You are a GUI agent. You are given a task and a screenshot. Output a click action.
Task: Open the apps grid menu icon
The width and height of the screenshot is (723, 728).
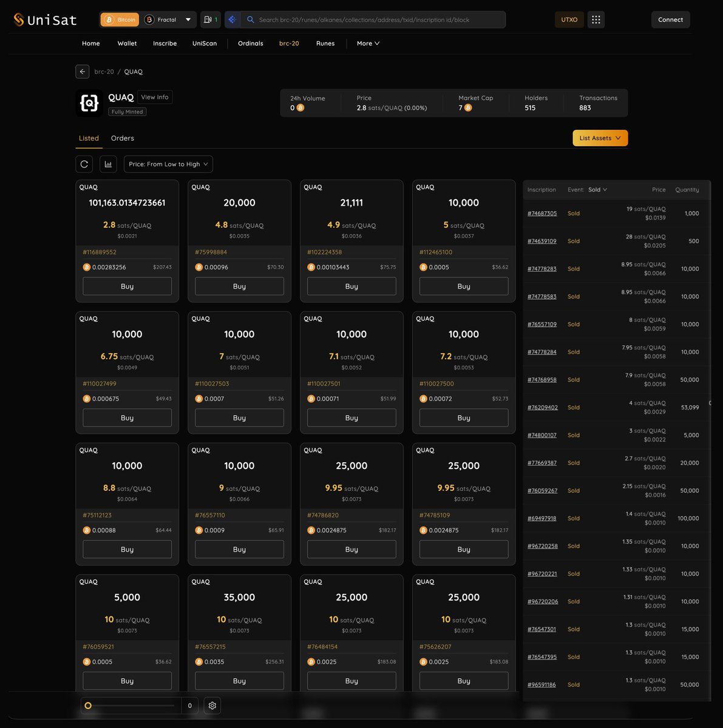click(596, 19)
